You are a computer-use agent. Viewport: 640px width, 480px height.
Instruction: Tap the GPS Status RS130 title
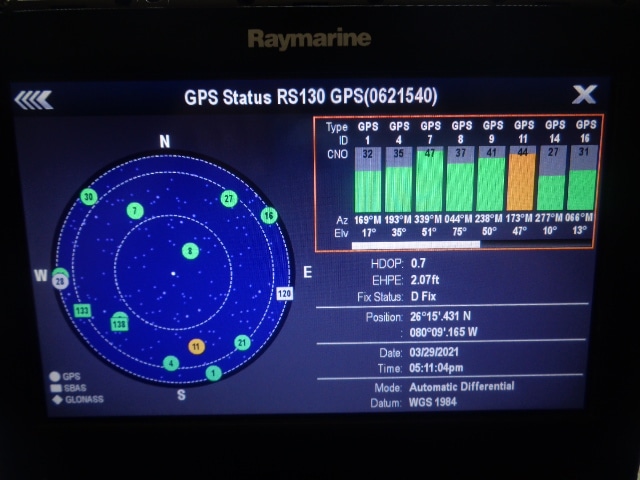pos(311,97)
